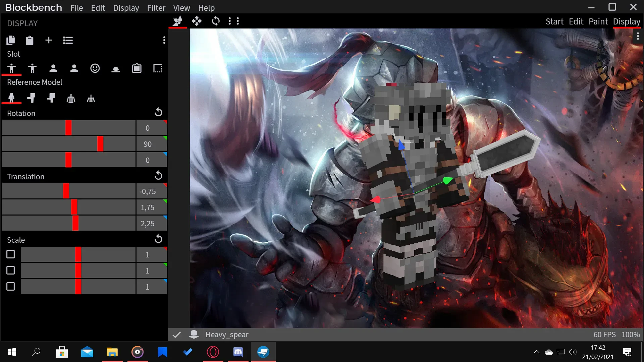This screenshot has height=362, width=644.
Task: Reset the Scale values
Action: point(158,239)
